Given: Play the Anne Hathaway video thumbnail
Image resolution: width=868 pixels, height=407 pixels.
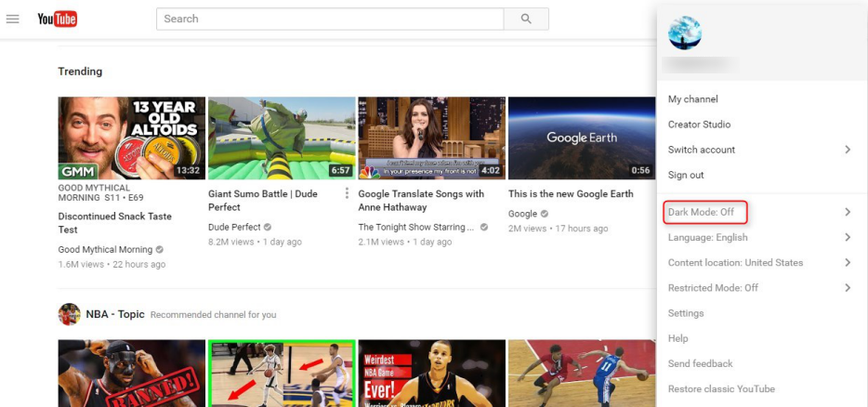Looking at the screenshot, I should tap(432, 138).
